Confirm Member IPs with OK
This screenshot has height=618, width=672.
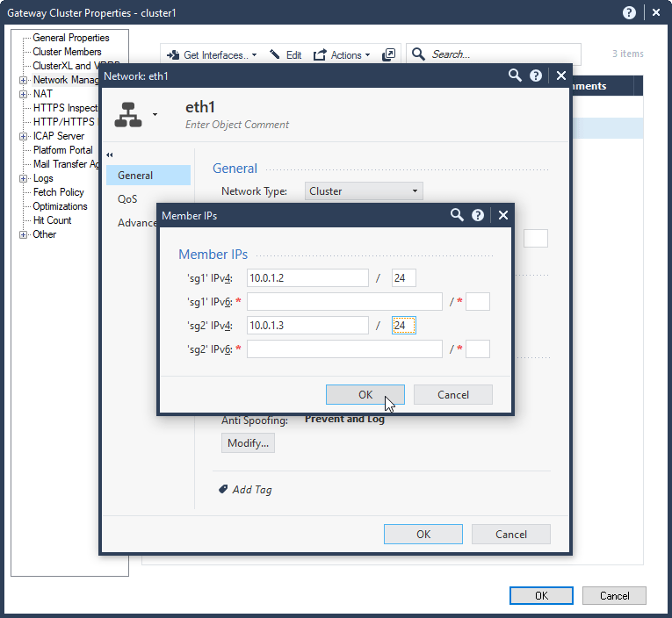tap(365, 394)
